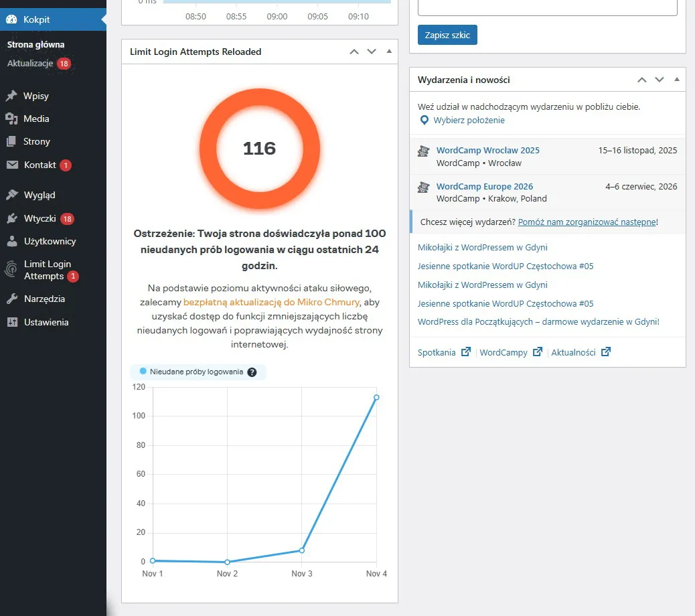Click the Nov 2 chart data point
This screenshot has height=616, width=695.
[227, 562]
